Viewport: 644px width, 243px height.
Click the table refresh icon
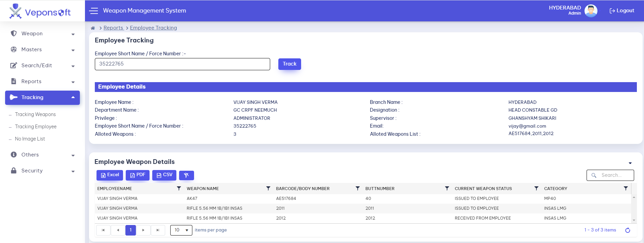point(628,230)
